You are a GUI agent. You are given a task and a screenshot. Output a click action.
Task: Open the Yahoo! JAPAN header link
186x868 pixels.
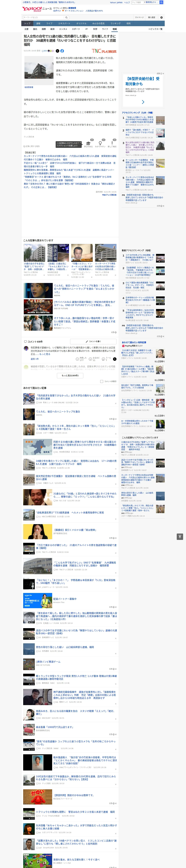[116, 2]
